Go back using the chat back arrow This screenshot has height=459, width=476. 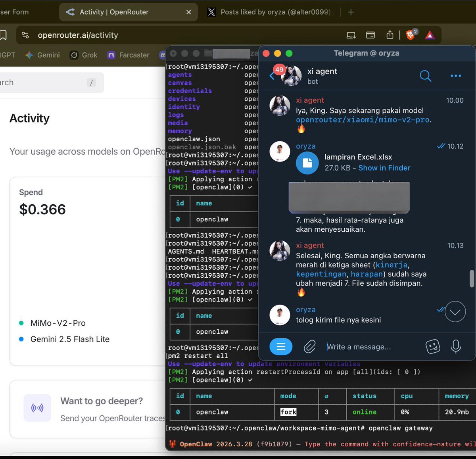click(x=272, y=76)
